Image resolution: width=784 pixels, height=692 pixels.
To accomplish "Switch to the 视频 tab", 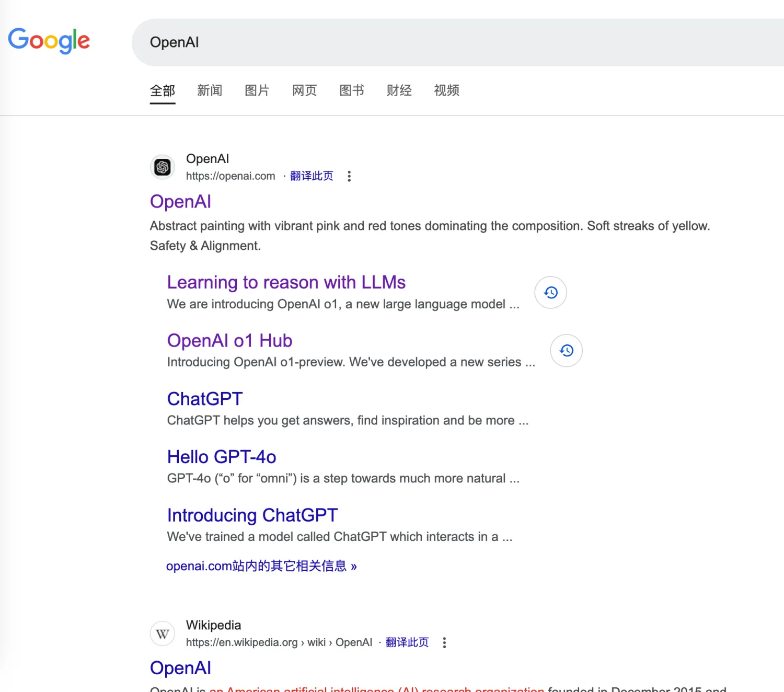I will [x=447, y=91].
